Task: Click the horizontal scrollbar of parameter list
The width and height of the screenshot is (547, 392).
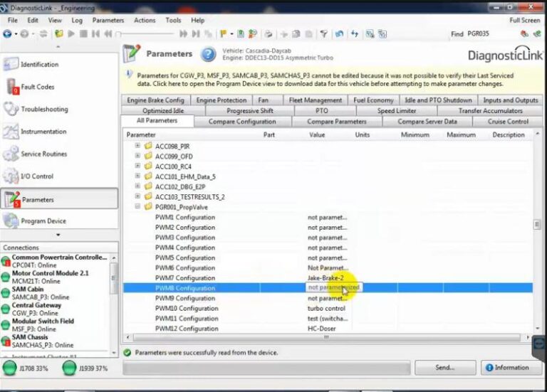Action: click(x=327, y=337)
